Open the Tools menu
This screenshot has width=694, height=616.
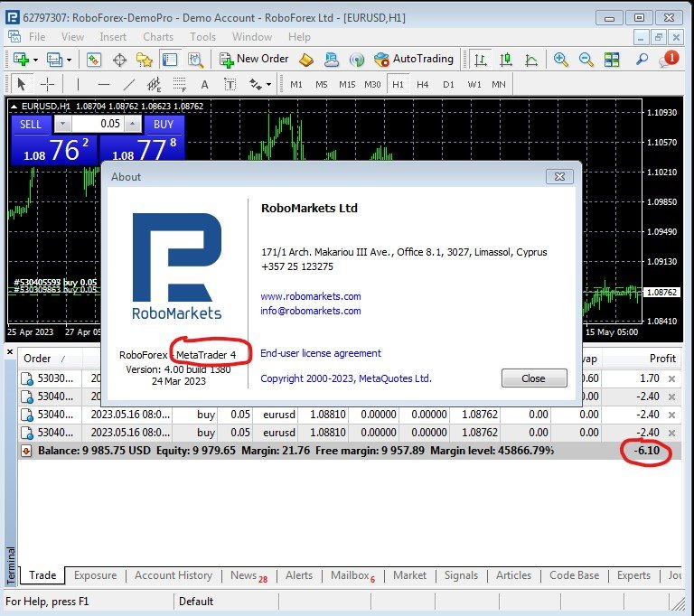202,37
